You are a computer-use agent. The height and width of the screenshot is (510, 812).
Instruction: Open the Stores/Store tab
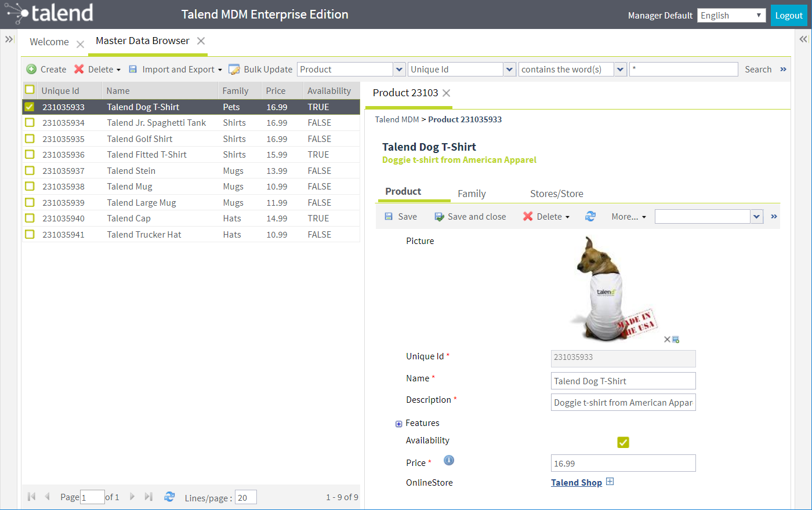[x=556, y=194]
